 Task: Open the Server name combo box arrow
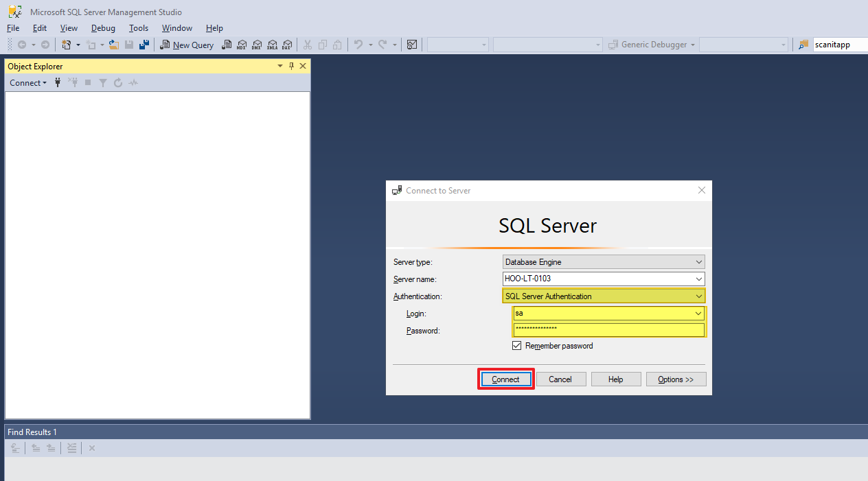[699, 279]
